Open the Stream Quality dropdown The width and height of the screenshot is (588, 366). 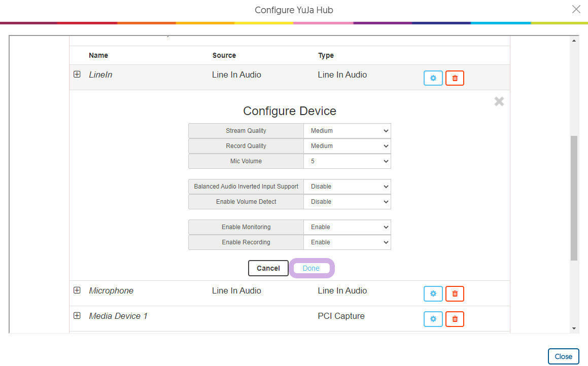[x=348, y=131]
